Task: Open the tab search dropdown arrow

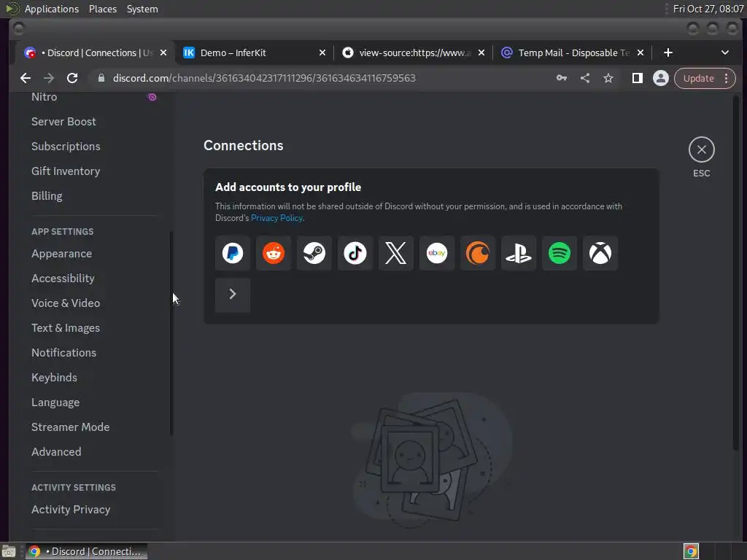Action: 725,52
